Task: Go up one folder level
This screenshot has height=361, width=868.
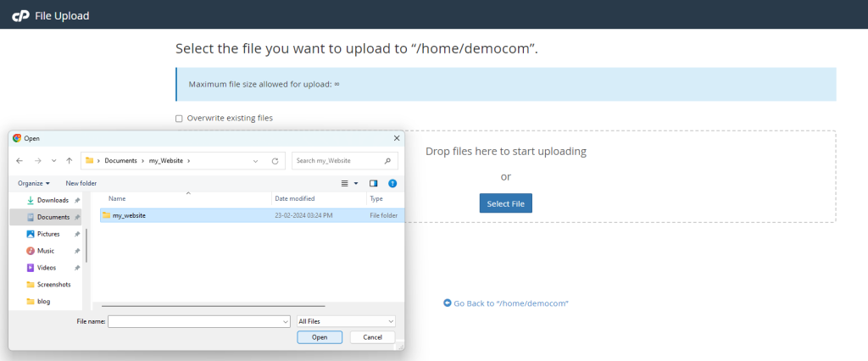Action: tap(70, 160)
